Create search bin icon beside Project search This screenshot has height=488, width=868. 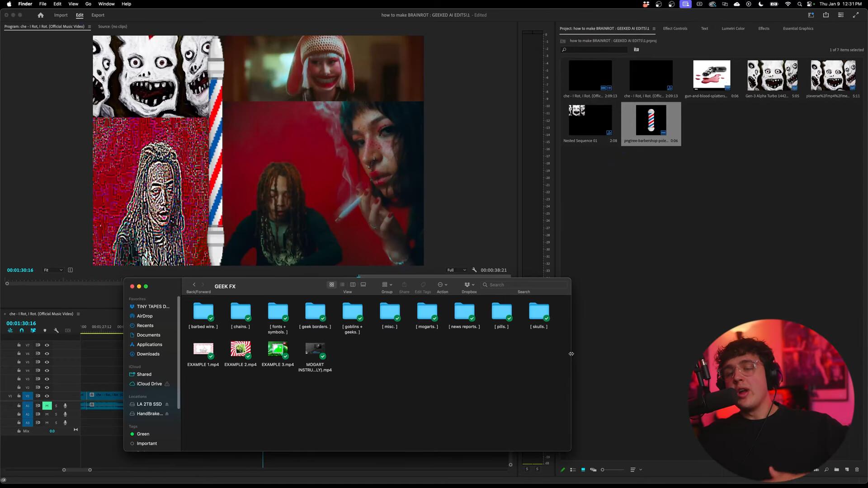pyautogui.click(x=637, y=50)
